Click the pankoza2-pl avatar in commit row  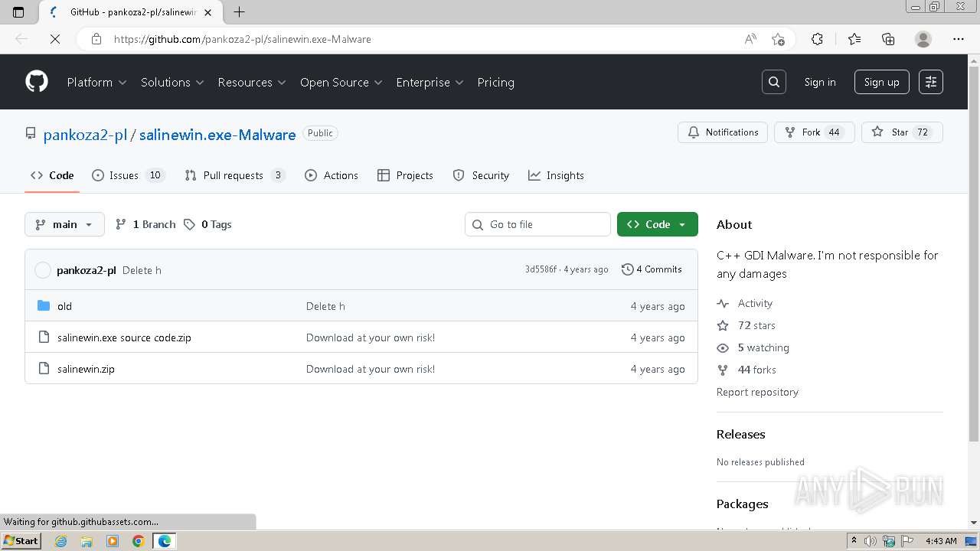pos(43,270)
